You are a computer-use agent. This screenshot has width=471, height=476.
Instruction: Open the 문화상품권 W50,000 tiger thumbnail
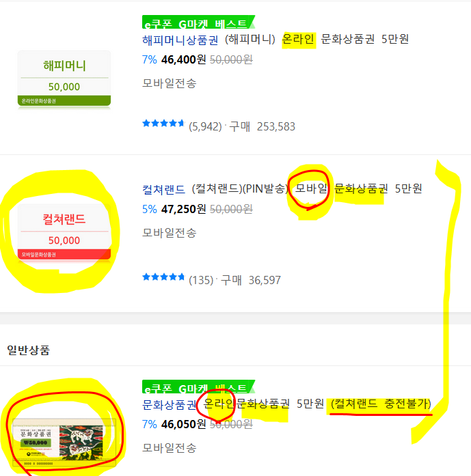64,442
